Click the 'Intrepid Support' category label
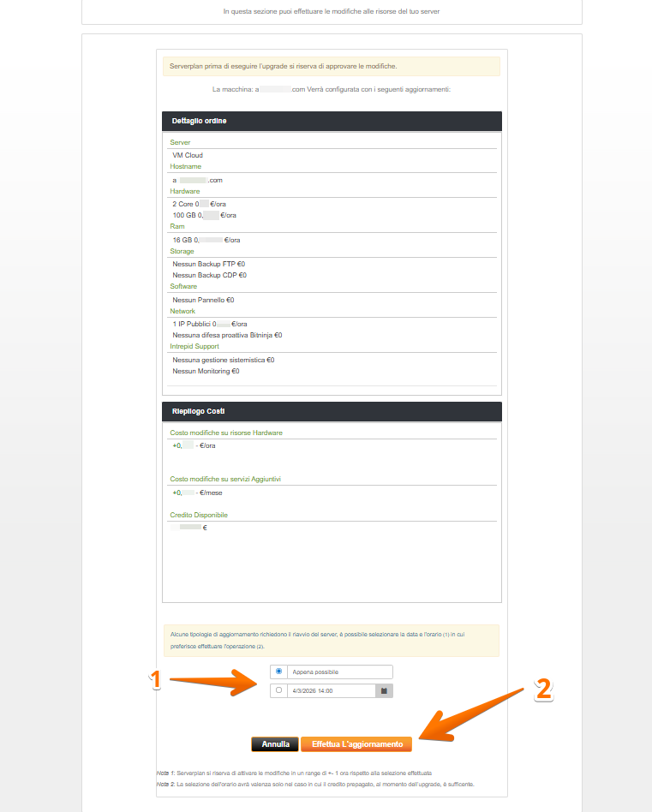The image size is (652, 812). tap(194, 347)
